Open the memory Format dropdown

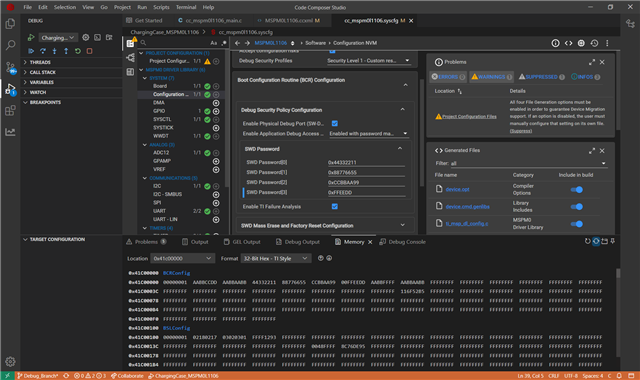click(276, 258)
